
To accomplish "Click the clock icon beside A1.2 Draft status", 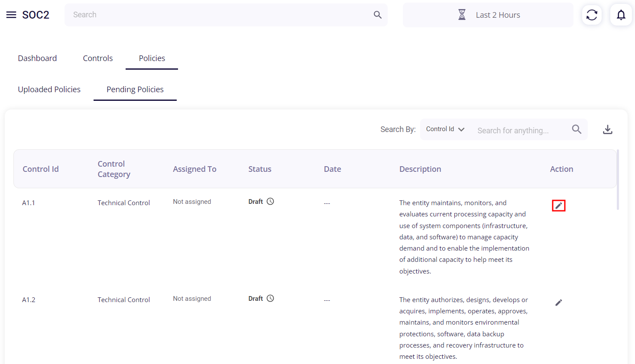I will click(x=270, y=298).
